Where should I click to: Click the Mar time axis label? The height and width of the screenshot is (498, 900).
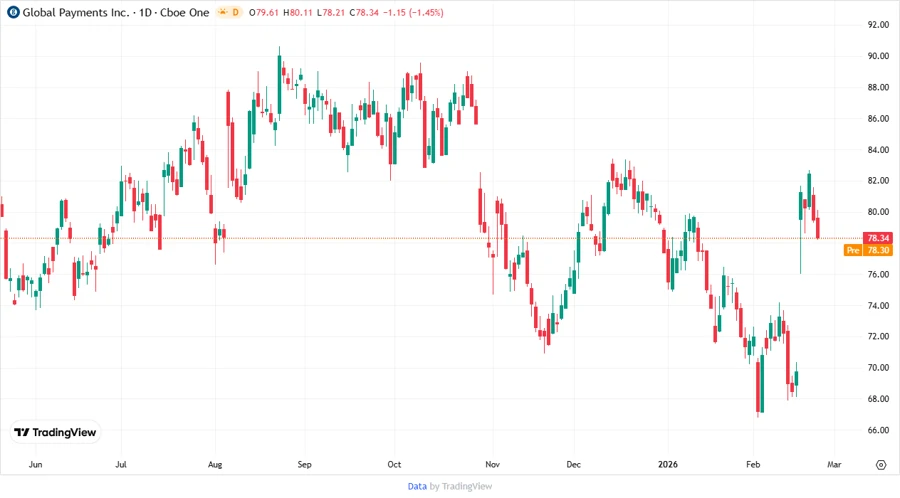click(x=834, y=464)
